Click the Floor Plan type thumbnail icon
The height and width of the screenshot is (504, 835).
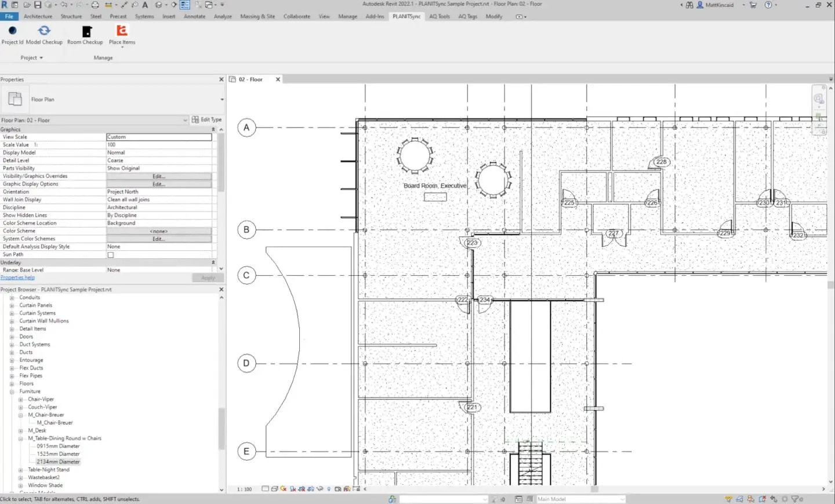tap(15, 99)
